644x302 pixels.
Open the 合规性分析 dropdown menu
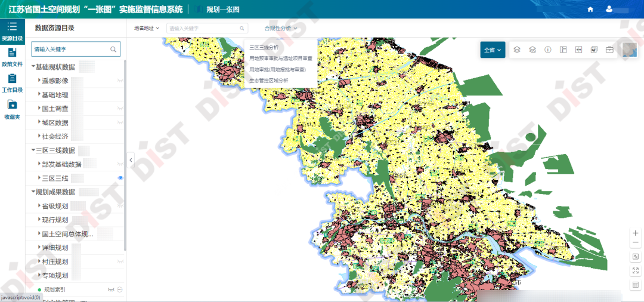[280, 29]
